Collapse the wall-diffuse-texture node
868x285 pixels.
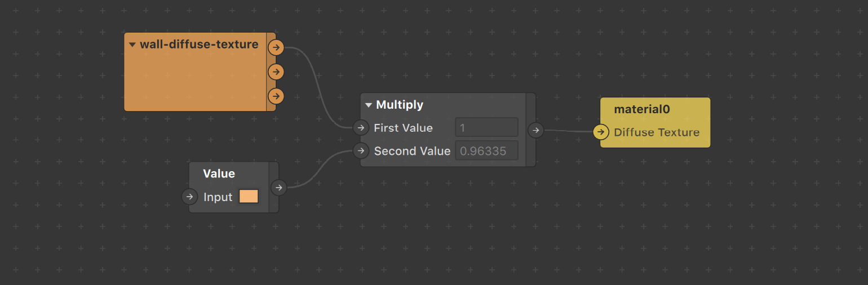point(132,45)
